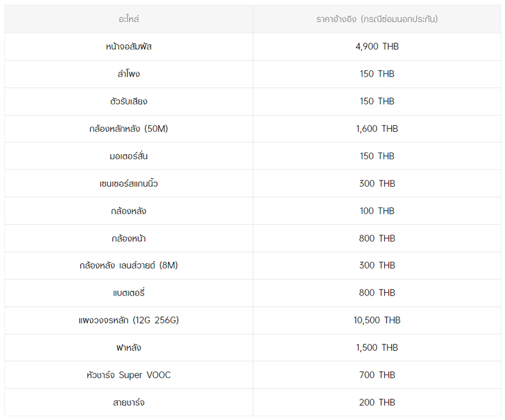Screen dimensions: 505x420
Task: Click the 100 THB price cell
Action: tap(377, 211)
